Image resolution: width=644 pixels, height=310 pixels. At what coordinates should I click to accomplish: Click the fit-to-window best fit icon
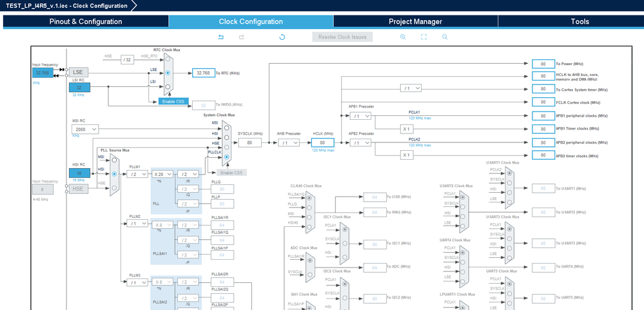424,37
